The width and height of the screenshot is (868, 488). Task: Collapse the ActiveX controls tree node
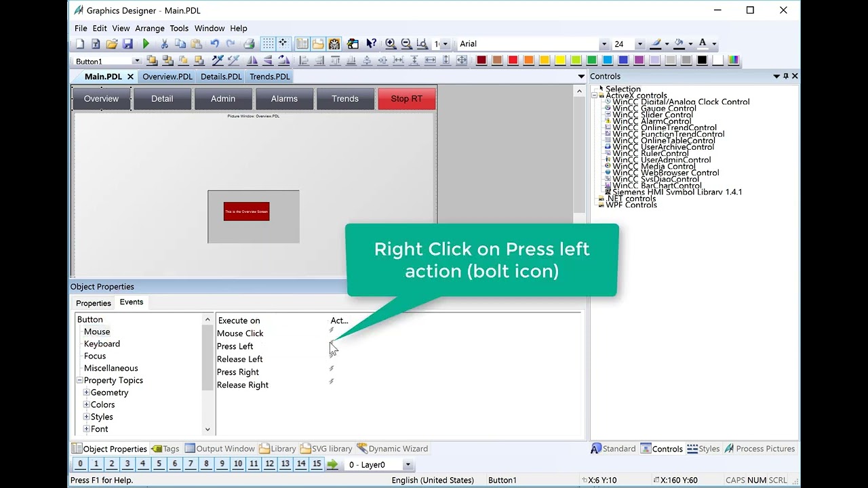coord(595,96)
